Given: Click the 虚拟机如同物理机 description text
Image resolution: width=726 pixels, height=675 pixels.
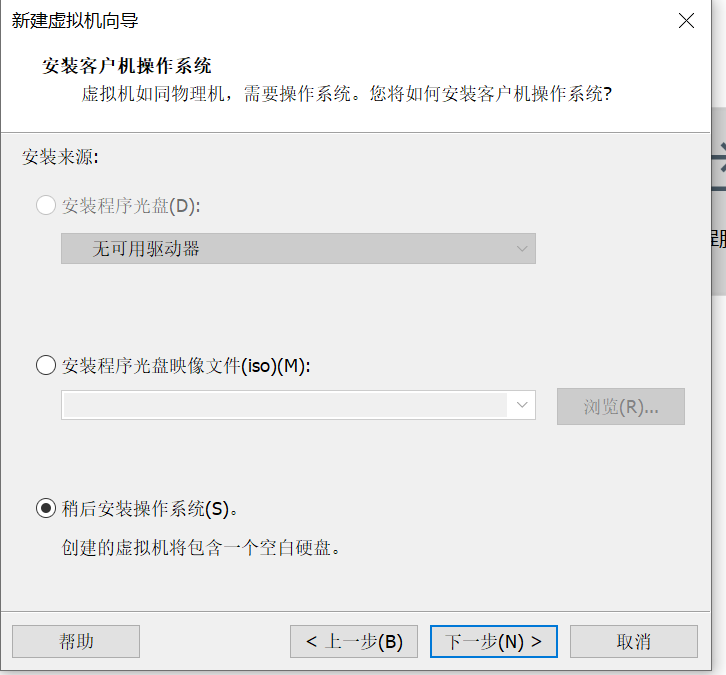Looking at the screenshot, I should (346, 95).
